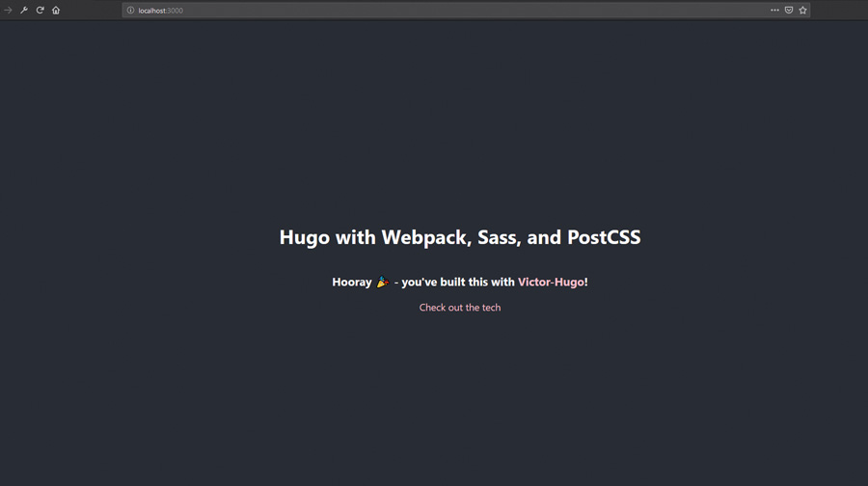Click the party popper emoji
The image size is (868, 486).
tap(383, 282)
